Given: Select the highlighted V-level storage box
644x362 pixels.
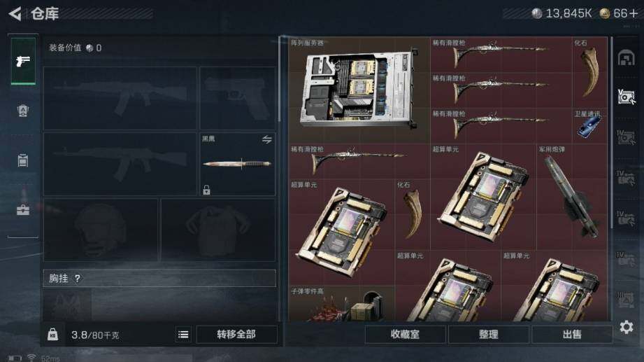Looking at the screenshot, I should [627, 97].
